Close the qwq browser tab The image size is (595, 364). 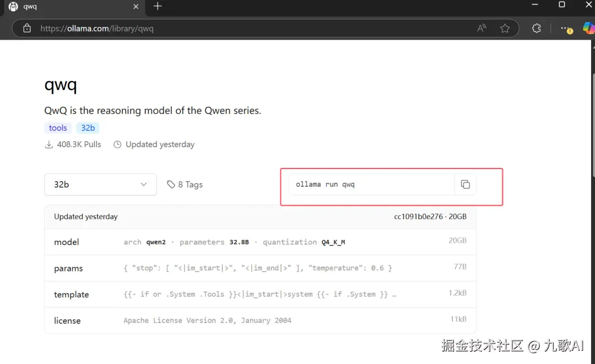click(x=136, y=7)
